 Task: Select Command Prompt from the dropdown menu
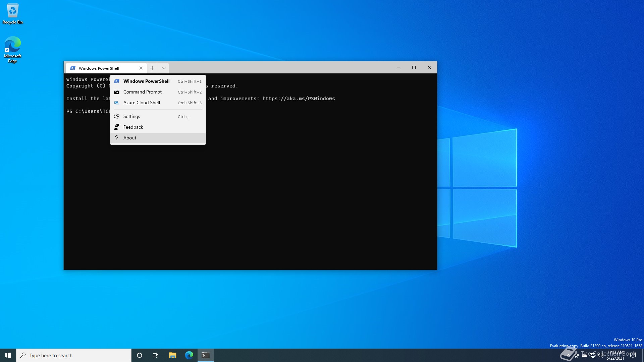(158, 92)
